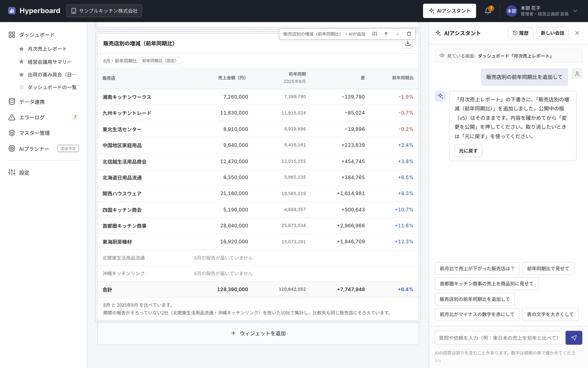Choose suggestion 首都圏キッチン商事の売上を商品別に見せて

(x=487, y=284)
